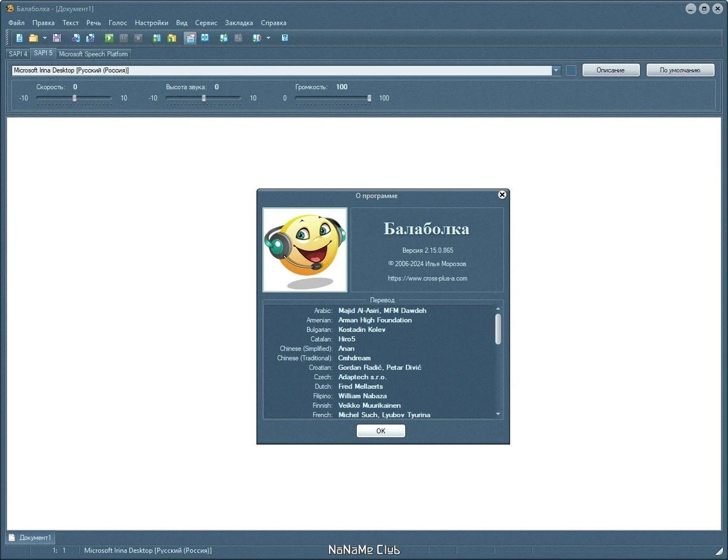Click the Версия 2.15.0.865 text
The height and width of the screenshot is (560, 728).
[x=428, y=250]
